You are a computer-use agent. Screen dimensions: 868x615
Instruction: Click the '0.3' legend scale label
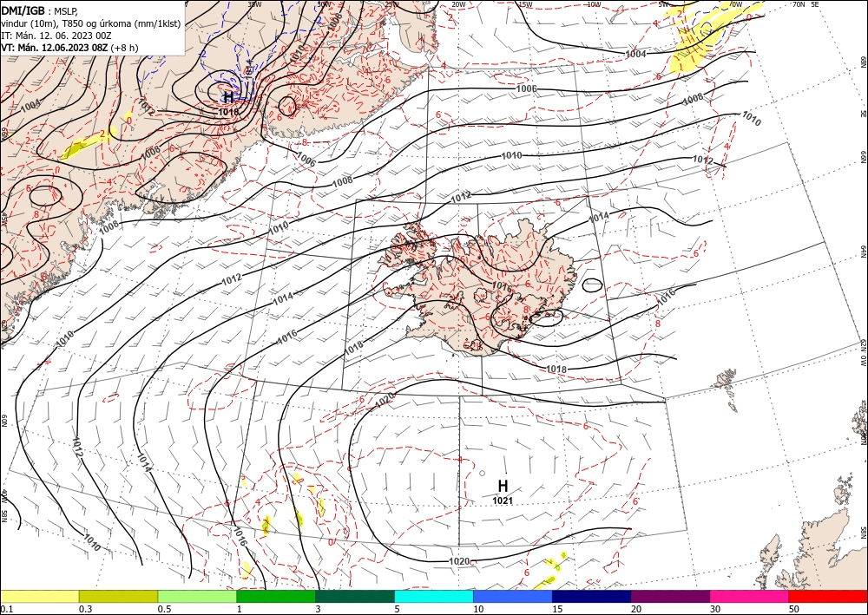tap(85, 609)
